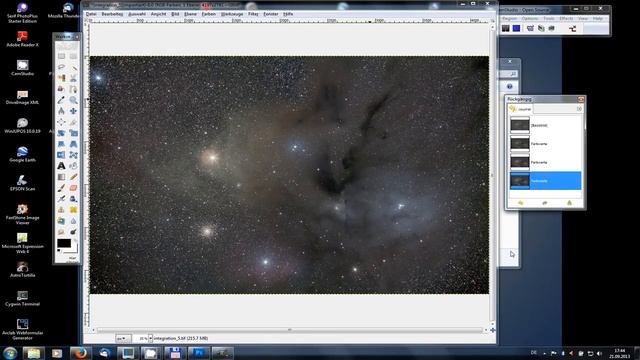
Task: Choose the Smudge tool
Action: pos(61,232)
